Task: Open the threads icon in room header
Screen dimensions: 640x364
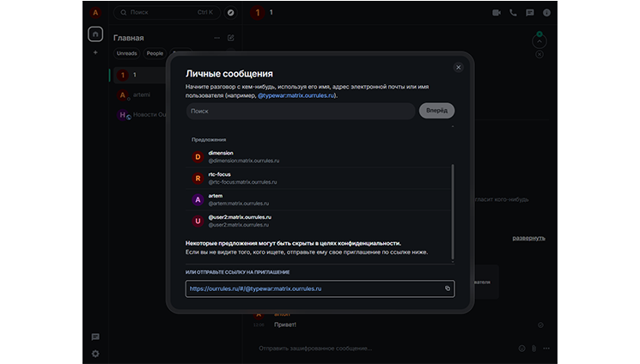Action: click(x=529, y=13)
